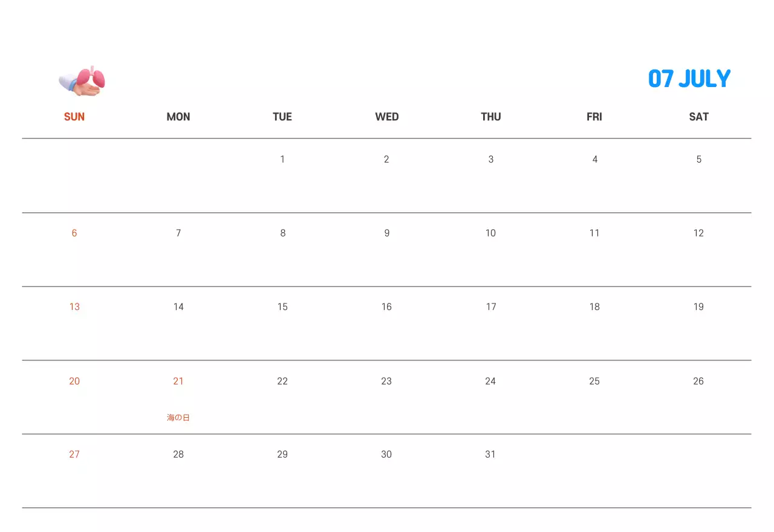Choose date 10 in the calendar
The width and height of the screenshot is (774, 532).
click(490, 233)
